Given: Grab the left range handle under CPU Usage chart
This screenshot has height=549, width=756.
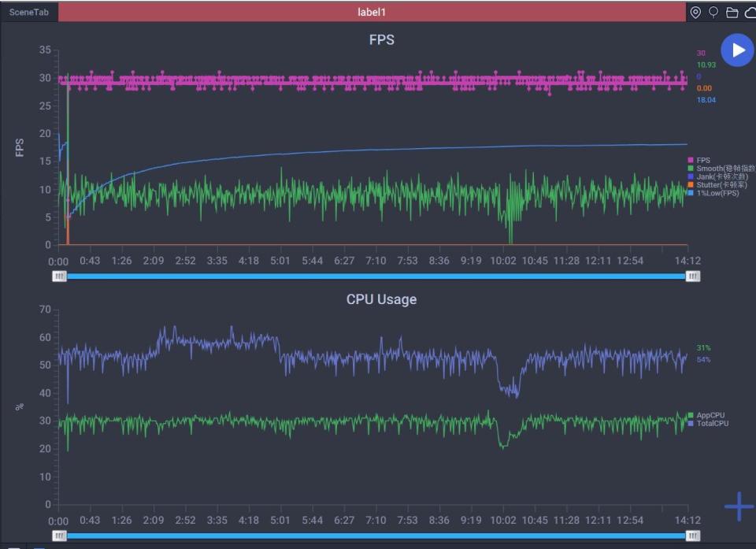Looking at the screenshot, I should [x=59, y=536].
